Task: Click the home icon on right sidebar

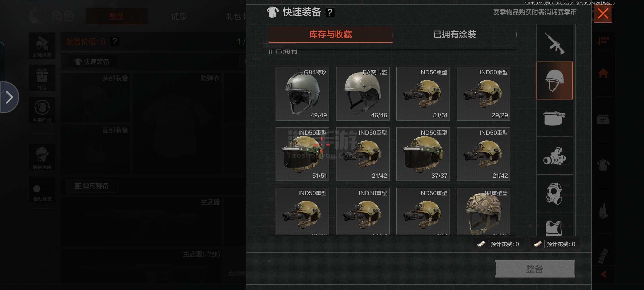Action: coord(603,73)
